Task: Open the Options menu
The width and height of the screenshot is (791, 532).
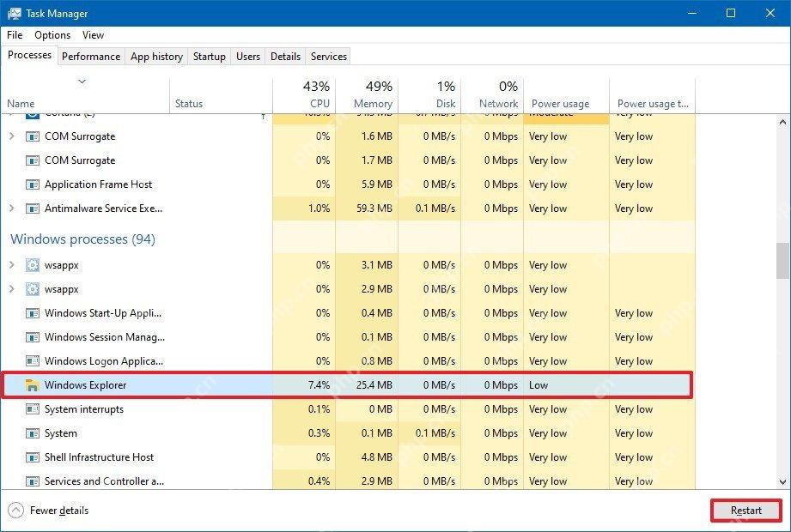Action: pos(52,35)
